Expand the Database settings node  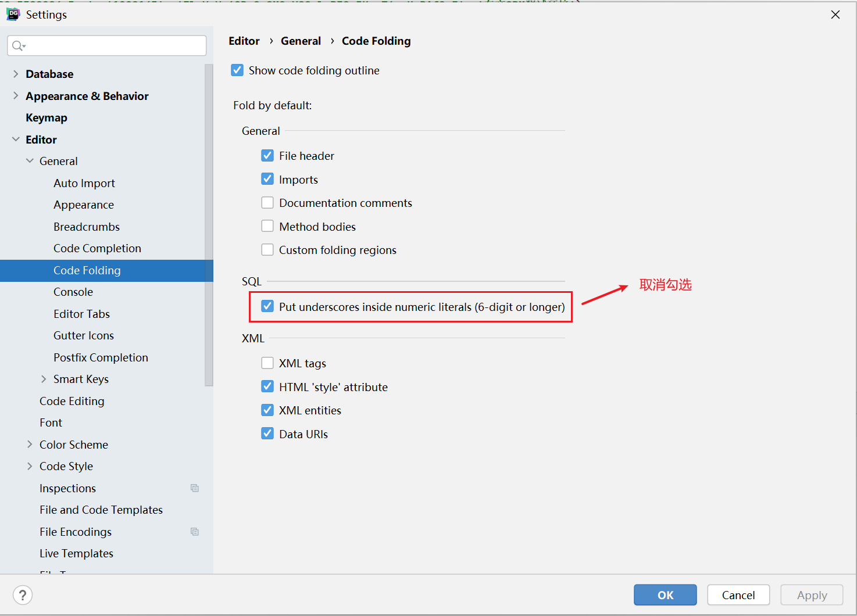point(16,74)
